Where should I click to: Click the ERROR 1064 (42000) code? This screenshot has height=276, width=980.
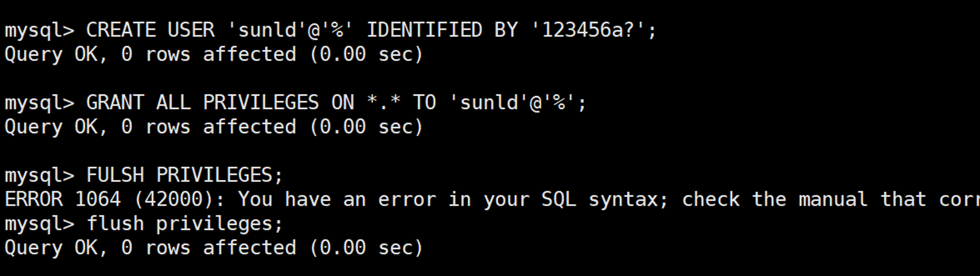115,199
